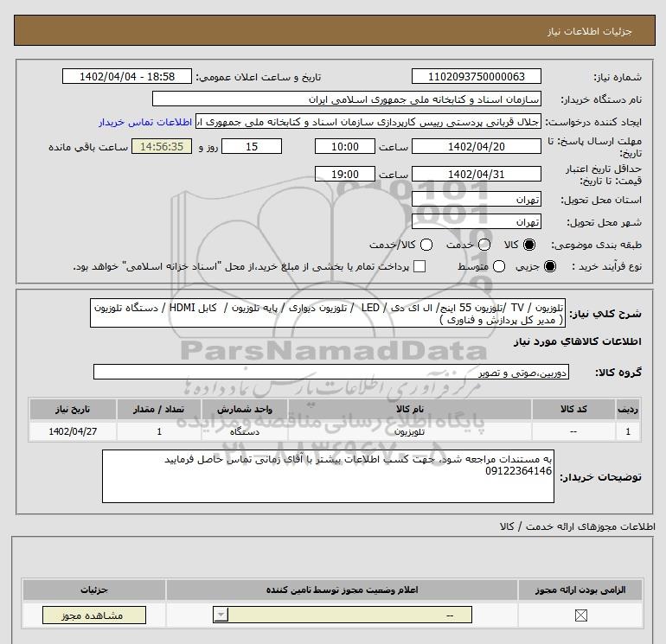Click the تاریخ نیاز column header
Image resolution: width=666 pixels, height=644 pixels.
pyautogui.click(x=73, y=409)
